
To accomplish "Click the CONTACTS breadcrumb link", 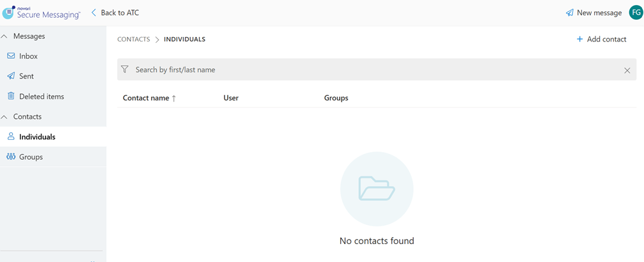I will click(134, 40).
